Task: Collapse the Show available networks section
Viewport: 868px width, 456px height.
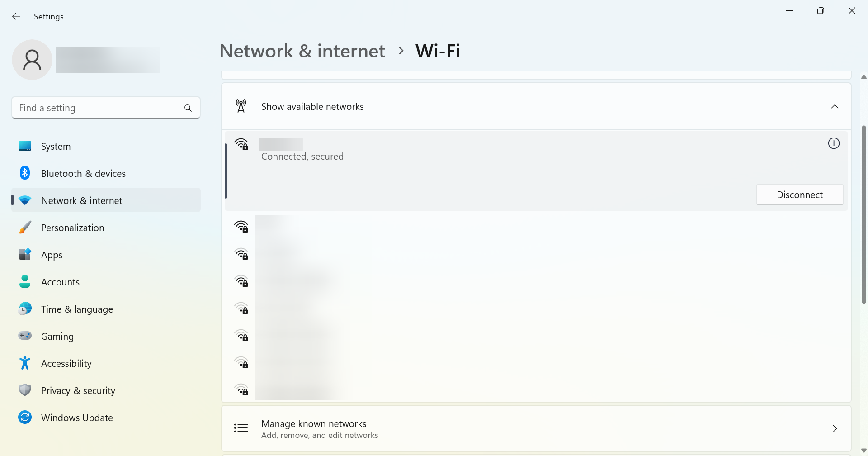Action: click(x=835, y=107)
